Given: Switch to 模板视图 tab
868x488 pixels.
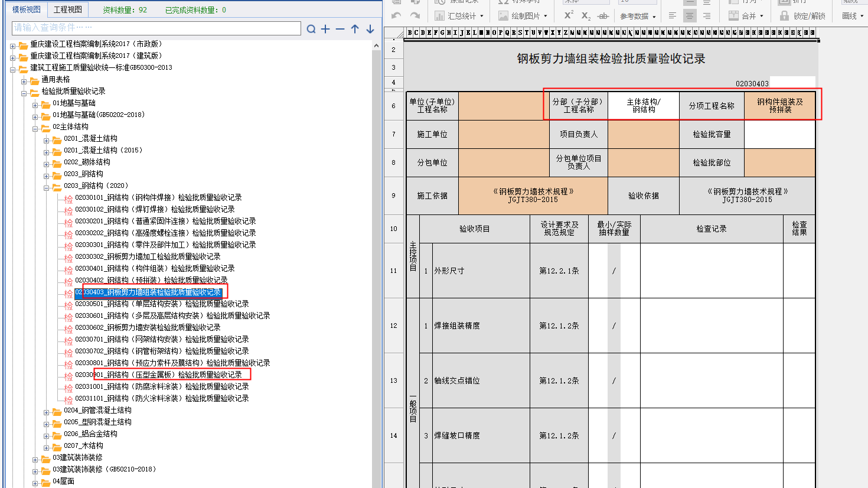Looking at the screenshot, I should pyautogui.click(x=27, y=9).
